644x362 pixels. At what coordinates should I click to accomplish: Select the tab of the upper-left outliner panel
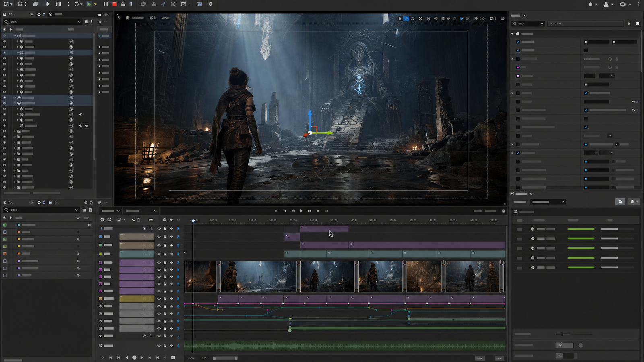[18, 14]
